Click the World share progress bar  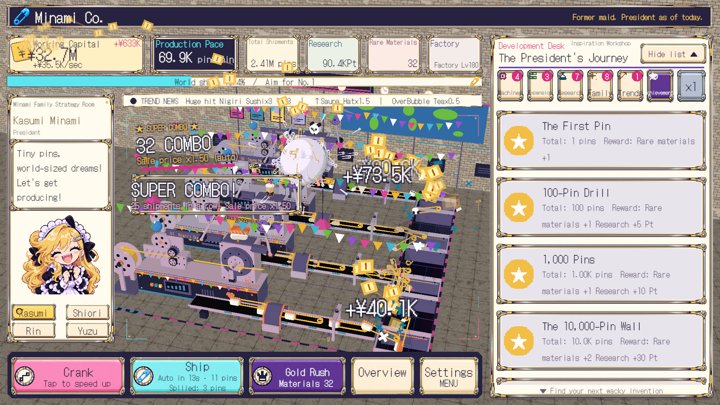[x=244, y=82]
